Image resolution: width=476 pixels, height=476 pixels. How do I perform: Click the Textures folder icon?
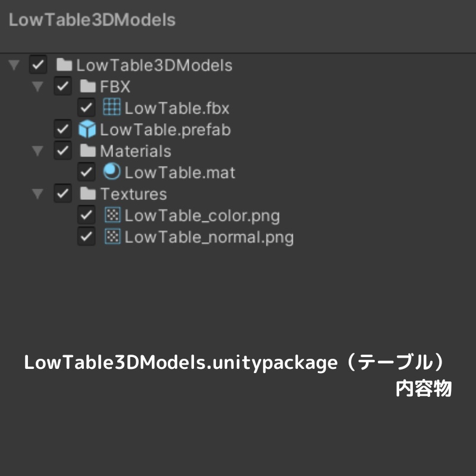pyautogui.click(x=88, y=193)
